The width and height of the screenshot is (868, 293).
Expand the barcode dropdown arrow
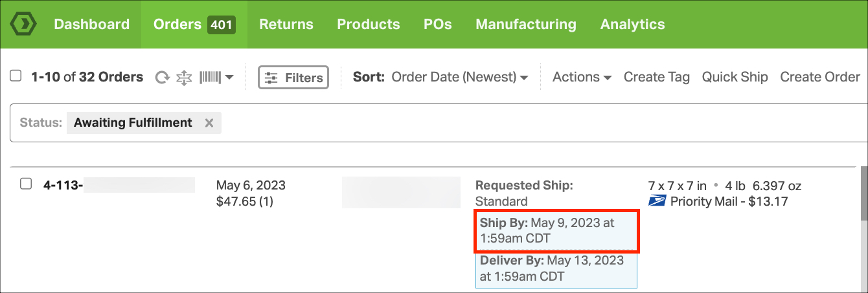pos(229,78)
